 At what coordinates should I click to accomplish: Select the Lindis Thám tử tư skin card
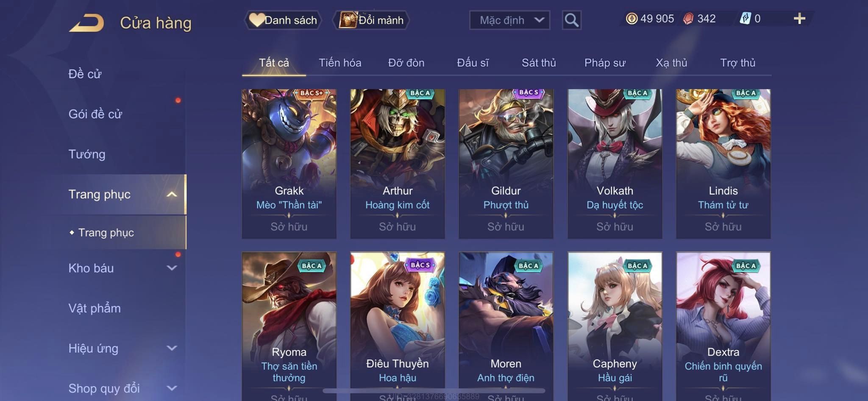click(x=723, y=164)
